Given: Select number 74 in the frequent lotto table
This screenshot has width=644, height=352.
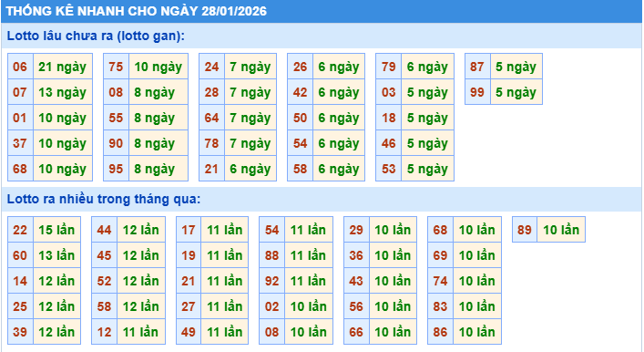Looking at the screenshot, I should (440, 281).
